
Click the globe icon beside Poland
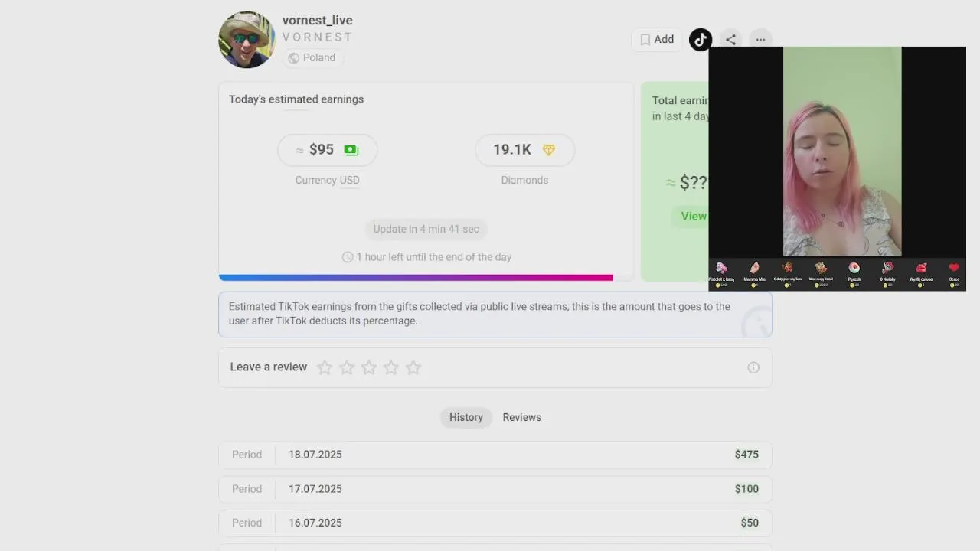tap(293, 58)
